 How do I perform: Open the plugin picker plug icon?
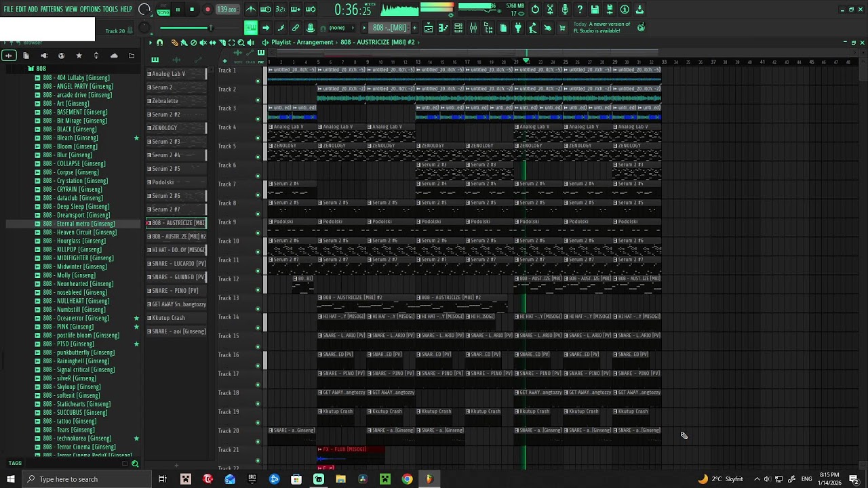[518, 28]
